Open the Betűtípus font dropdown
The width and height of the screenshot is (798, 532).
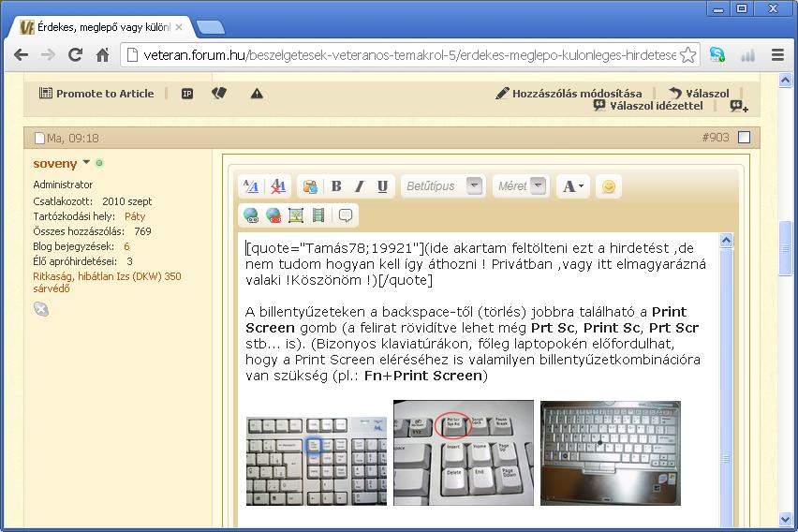(x=475, y=186)
